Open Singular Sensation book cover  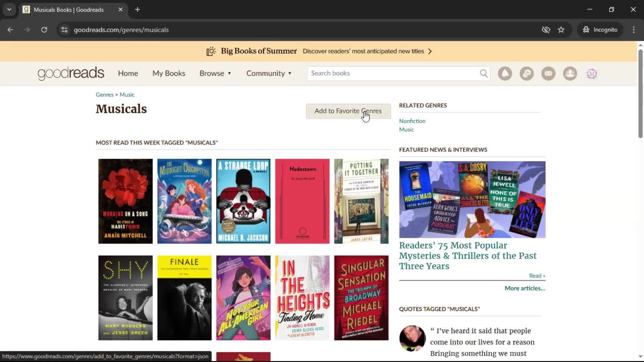[x=361, y=298]
